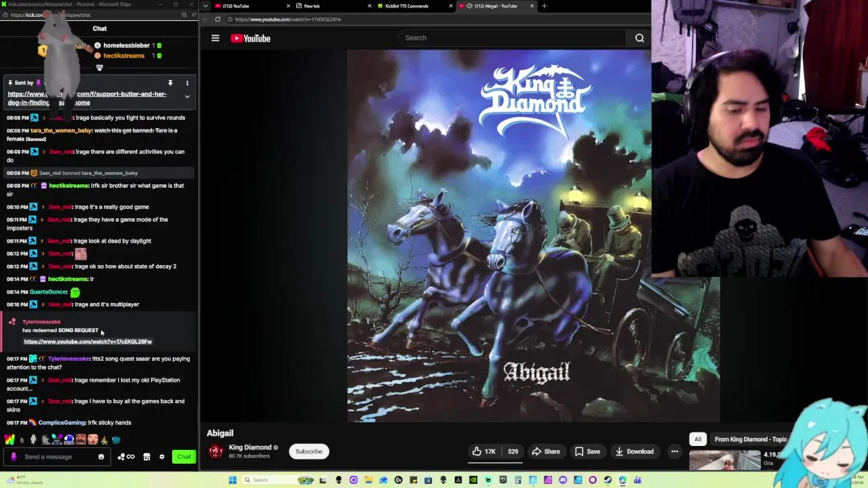Open the requested youtube.com/watch song link
This screenshot has width=868, height=488.
pyautogui.click(x=87, y=342)
